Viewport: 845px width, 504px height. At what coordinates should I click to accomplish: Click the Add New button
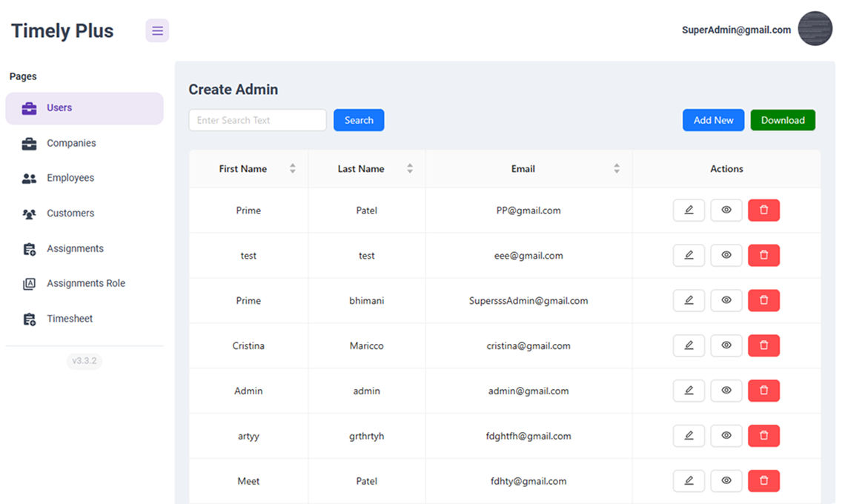click(x=713, y=119)
